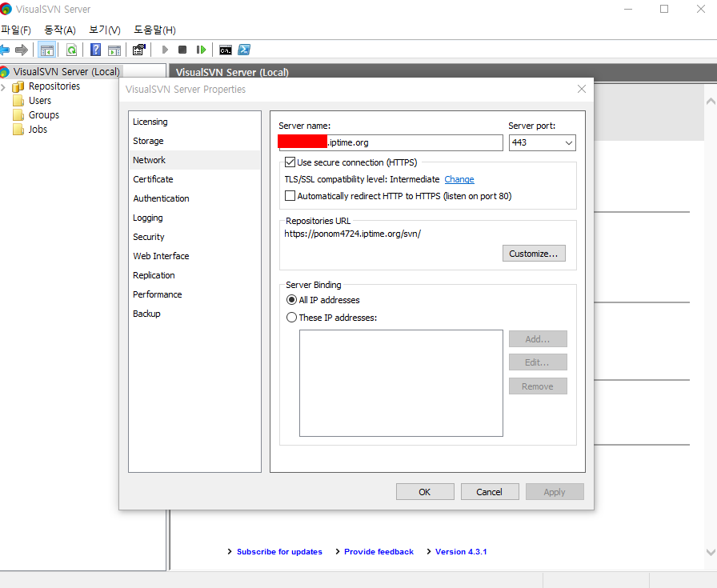Click the Add... IP address button

tap(538, 339)
